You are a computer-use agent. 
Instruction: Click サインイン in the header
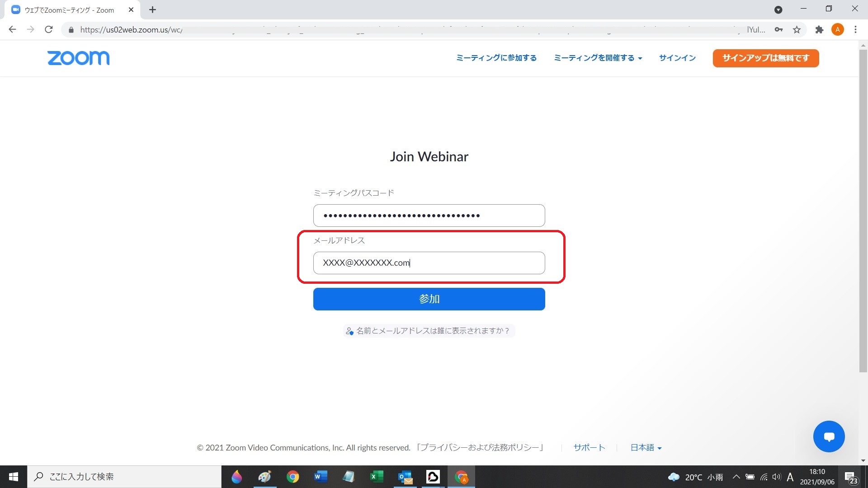(677, 58)
